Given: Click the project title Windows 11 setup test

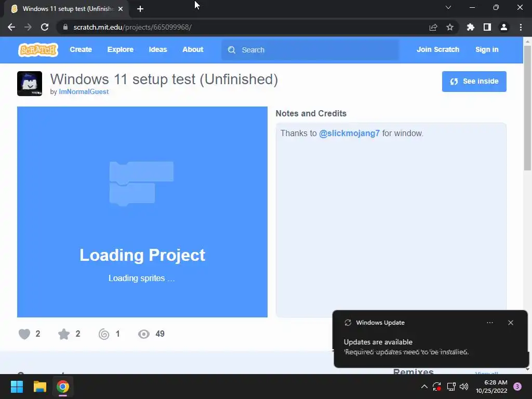Looking at the screenshot, I should pos(164,79).
